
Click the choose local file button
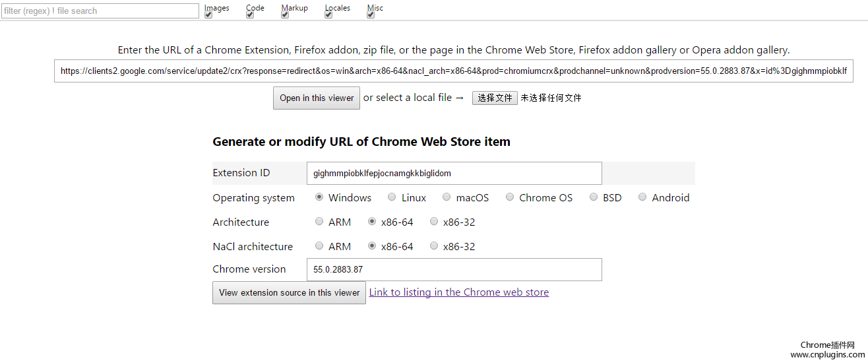point(495,98)
